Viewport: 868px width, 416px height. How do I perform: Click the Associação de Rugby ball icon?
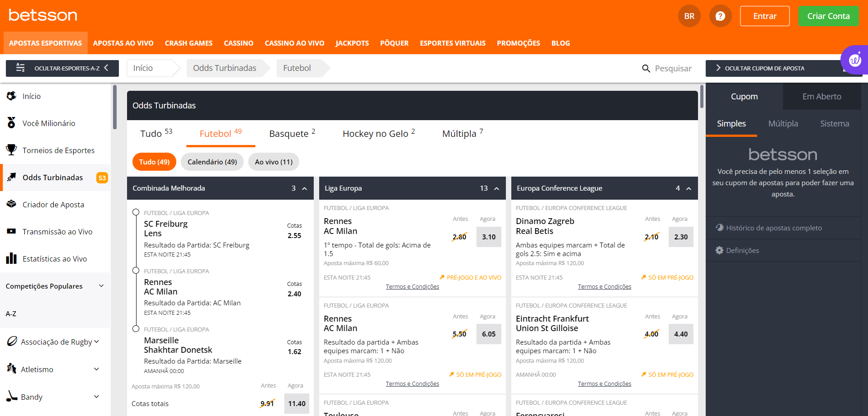12,341
